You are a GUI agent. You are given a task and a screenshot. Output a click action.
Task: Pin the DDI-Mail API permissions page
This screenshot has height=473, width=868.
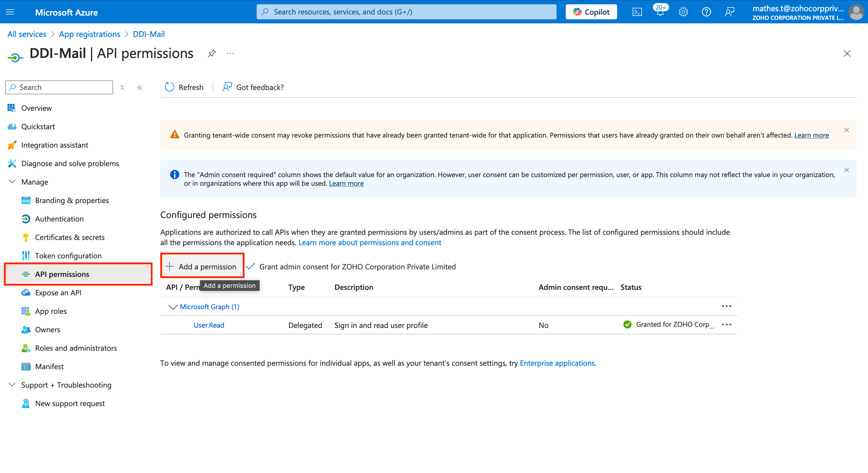[212, 53]
